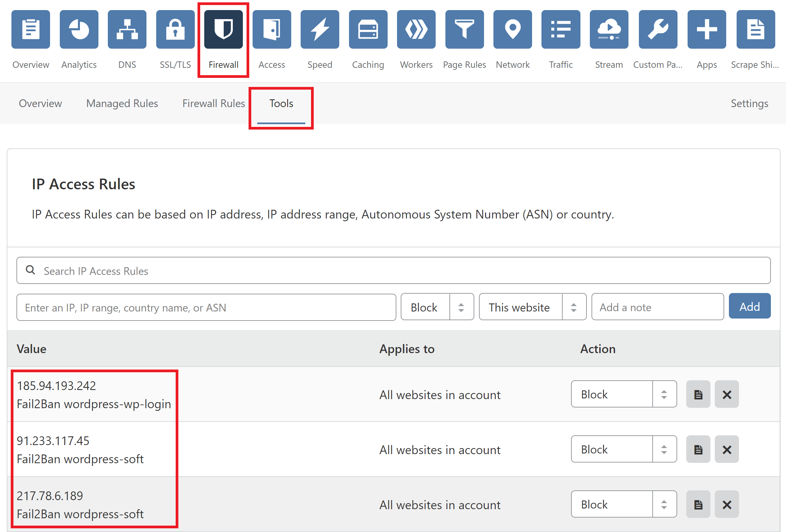Select the Firewall shield icon
This screenshot has height=532, width=786.
[x=224, y=30]
